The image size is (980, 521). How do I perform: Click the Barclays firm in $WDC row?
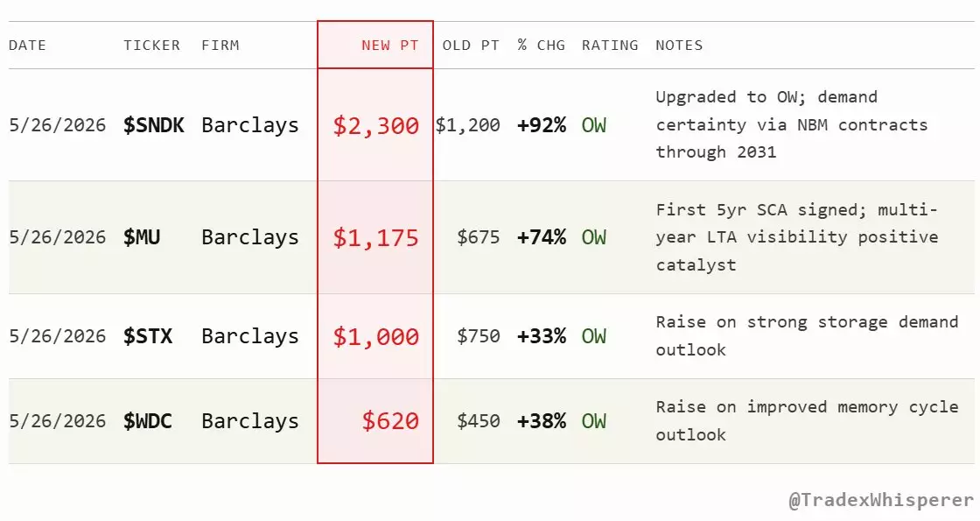tap(250, 421)
